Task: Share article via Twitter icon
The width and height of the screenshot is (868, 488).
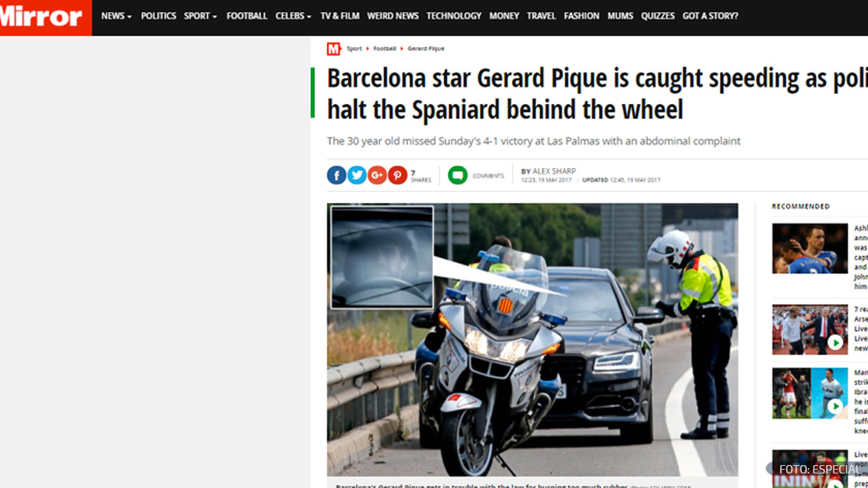Action: pyautogui.click(x=357, y=176)
